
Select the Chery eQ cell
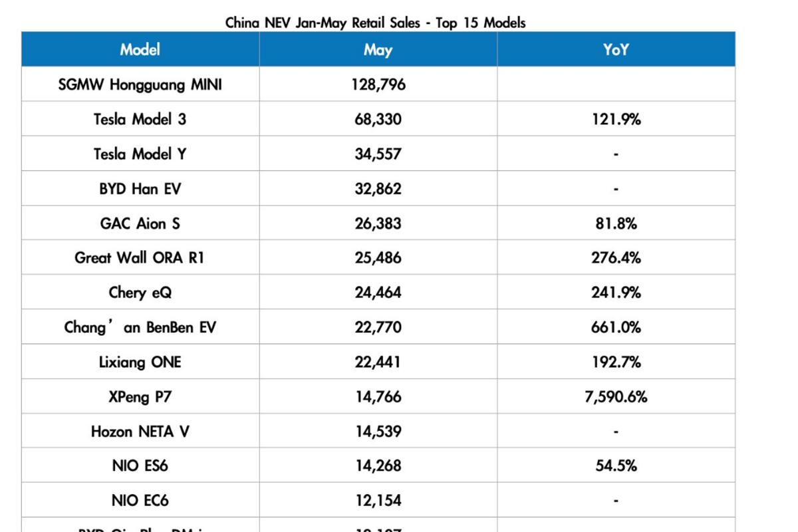(140, 293)
